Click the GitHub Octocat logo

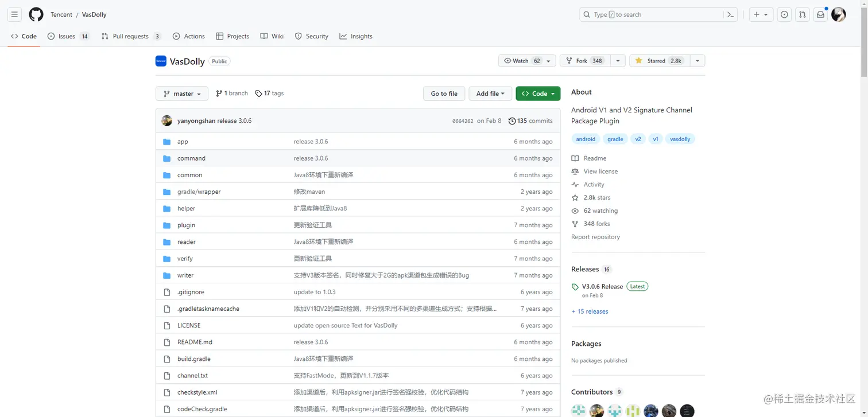click(36, 14)
